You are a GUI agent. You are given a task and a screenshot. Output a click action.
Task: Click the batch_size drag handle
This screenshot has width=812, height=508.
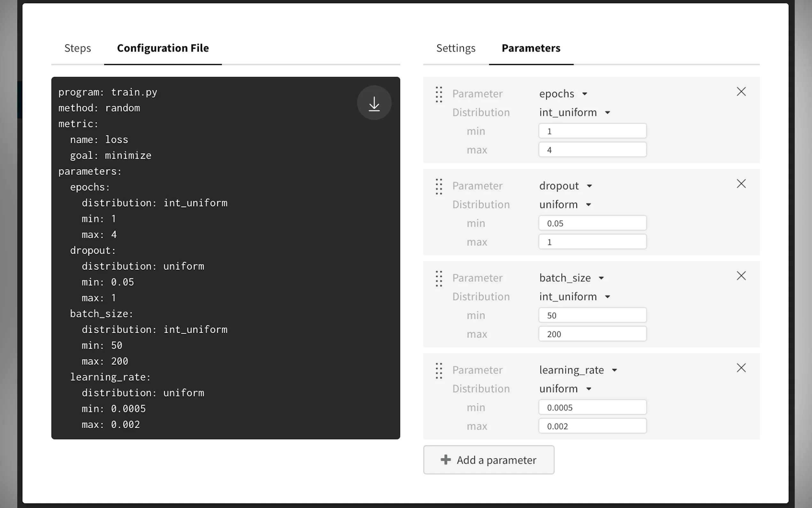[x=439, y=279]
